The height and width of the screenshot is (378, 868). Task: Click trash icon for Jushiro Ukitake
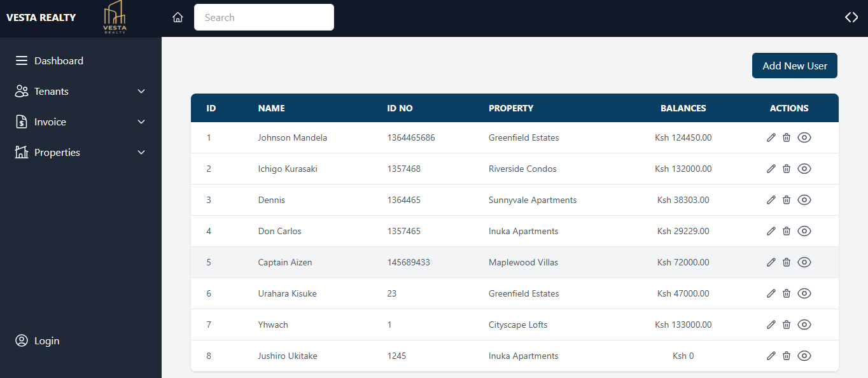pos(787,356)
